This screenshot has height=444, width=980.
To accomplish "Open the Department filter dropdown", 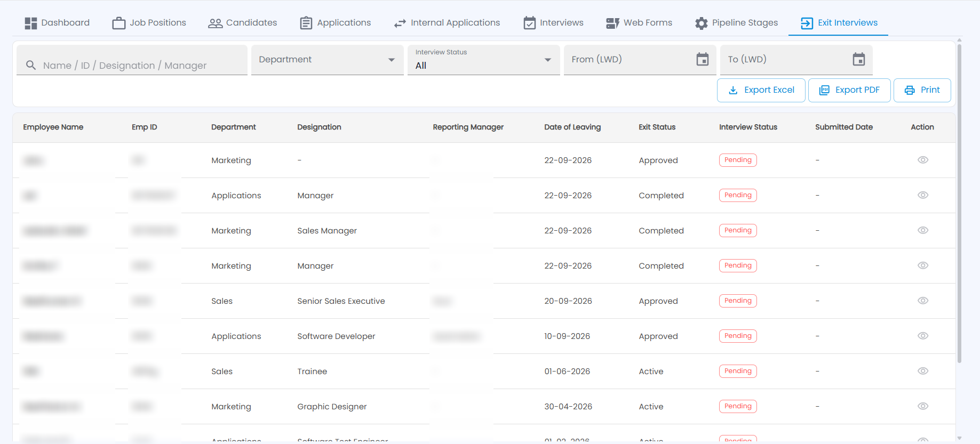I will pos(327,60).
